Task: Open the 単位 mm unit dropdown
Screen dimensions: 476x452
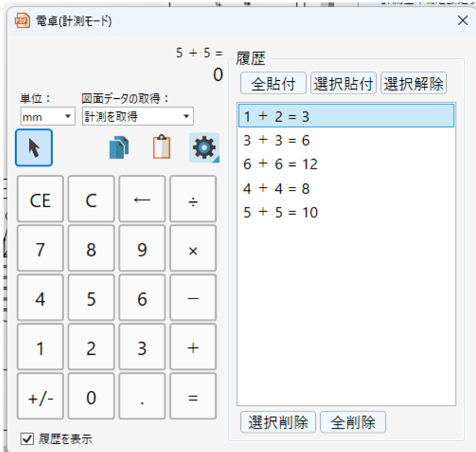Action: pos(48,116)
